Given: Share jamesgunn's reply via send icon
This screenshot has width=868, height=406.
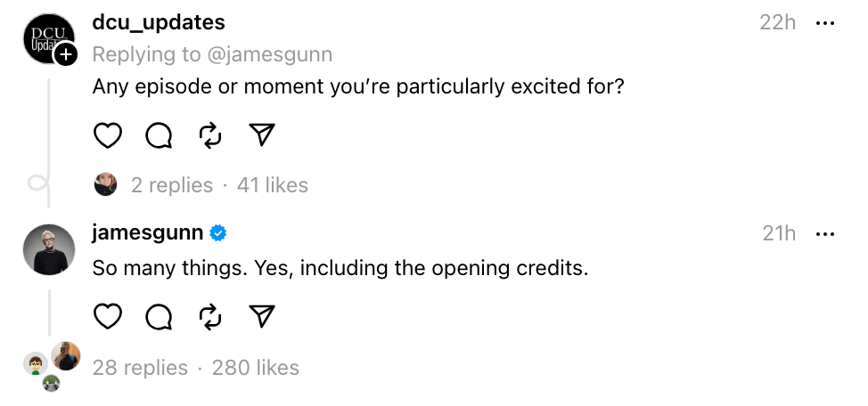Looking at the screenshot, I should tap(261, 316).
